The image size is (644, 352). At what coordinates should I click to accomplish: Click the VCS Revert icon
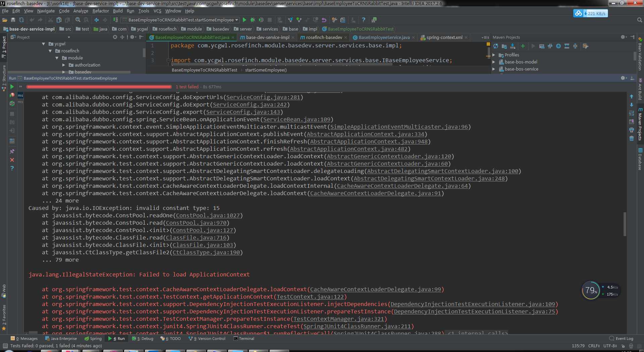324,20
